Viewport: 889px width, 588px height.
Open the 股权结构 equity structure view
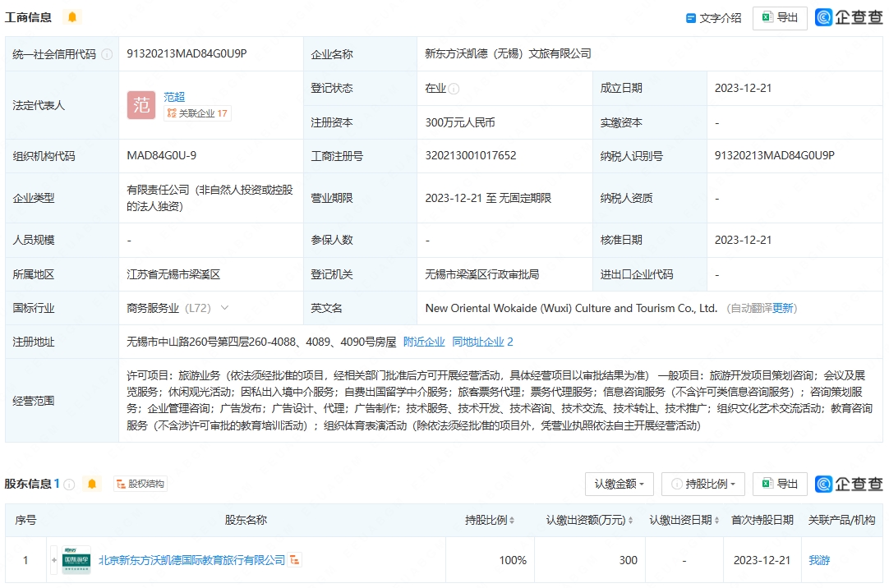tap(140, 484)
